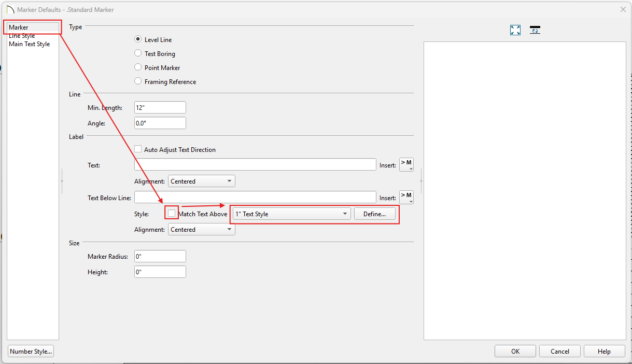Choose the Framing Reference type
The image size is (632, 364).
point(138,81)
